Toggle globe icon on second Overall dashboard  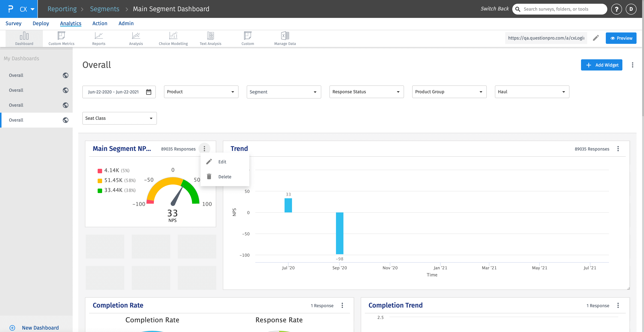66,90
